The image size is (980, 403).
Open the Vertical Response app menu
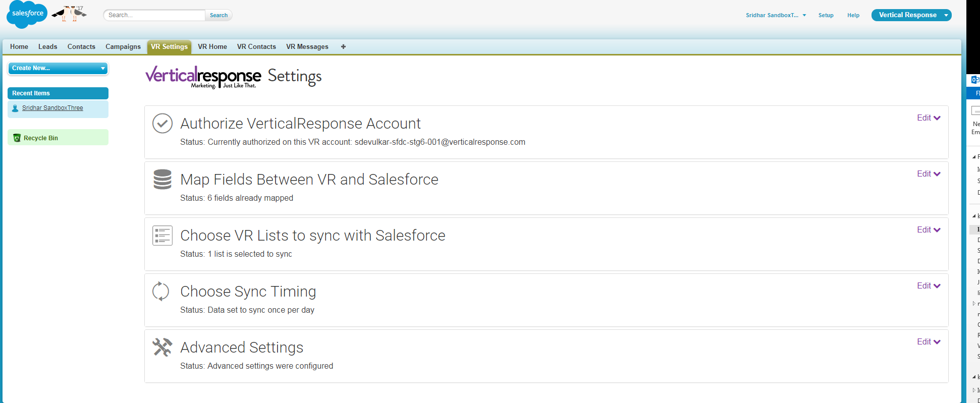click(911, 15)
